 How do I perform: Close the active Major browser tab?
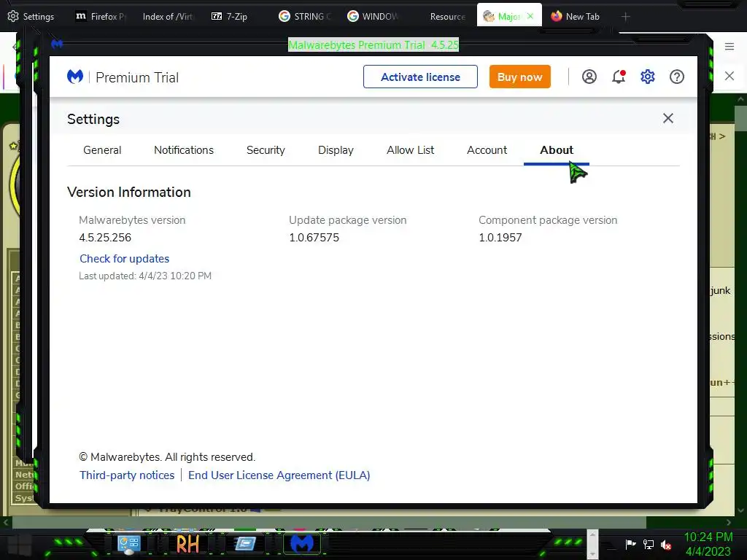click(x=530, y=16)
